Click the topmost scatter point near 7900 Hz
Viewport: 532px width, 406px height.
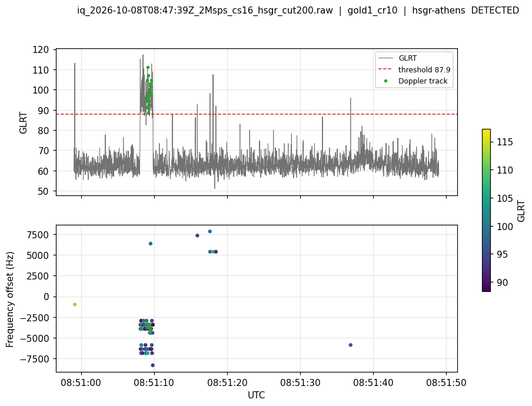point(210,232)
